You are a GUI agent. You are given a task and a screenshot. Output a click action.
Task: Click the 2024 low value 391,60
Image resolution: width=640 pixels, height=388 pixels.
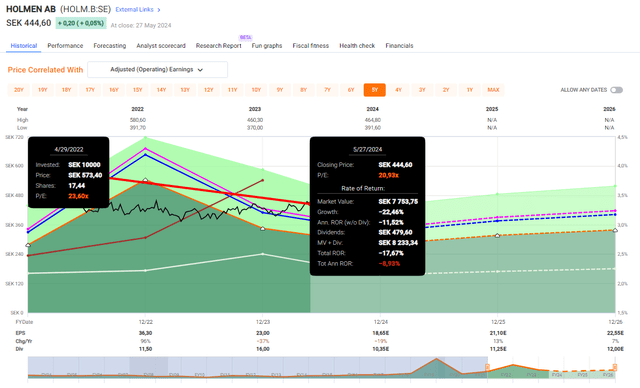(373, 128)
